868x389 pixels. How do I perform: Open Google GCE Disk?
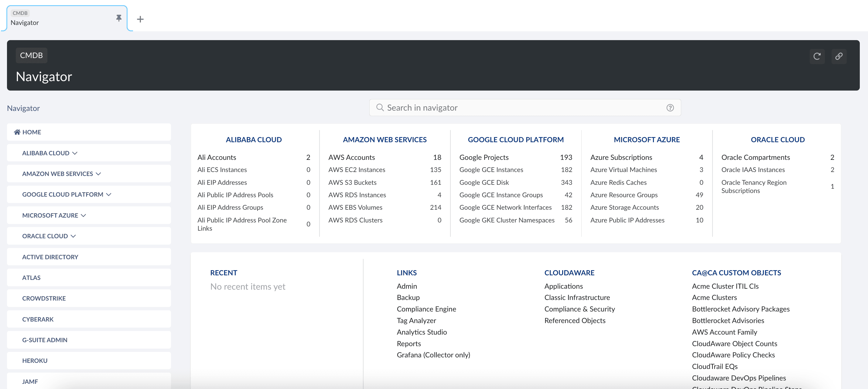pos(484,182)
